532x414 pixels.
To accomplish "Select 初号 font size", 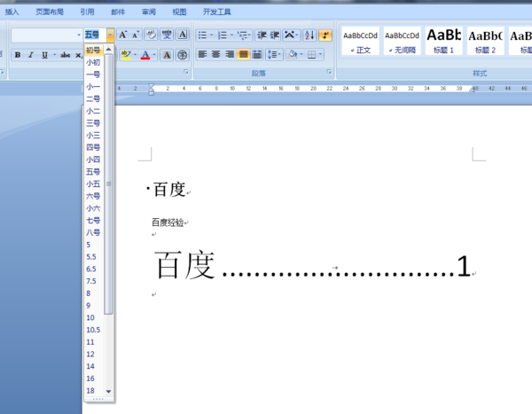I will (93, 51).
